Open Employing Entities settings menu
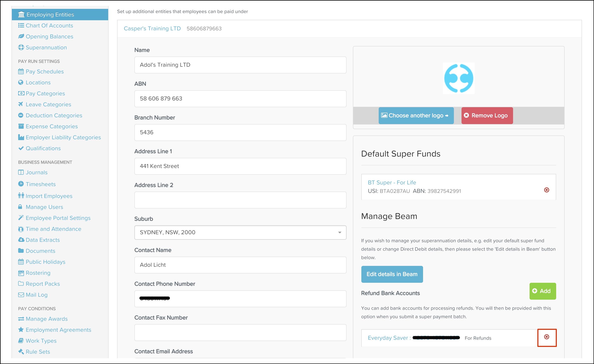This screenshot has width=594, height=364. [x=50, y=14]
